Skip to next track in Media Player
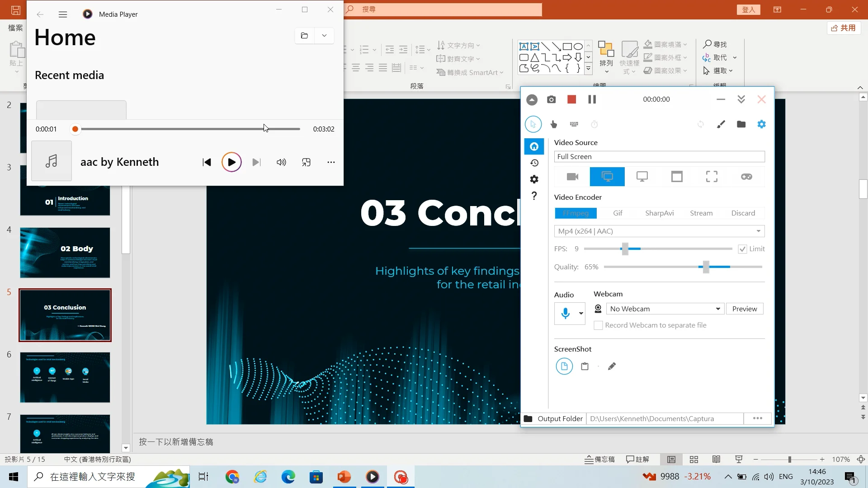Screen dimensions: 868x488 (x=256, y=162)
